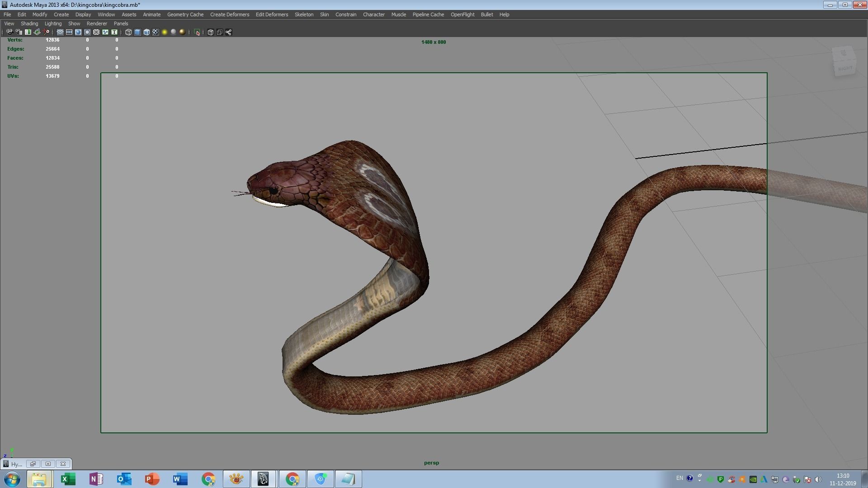Activate the isolate select icon

[x=198, y=32]
